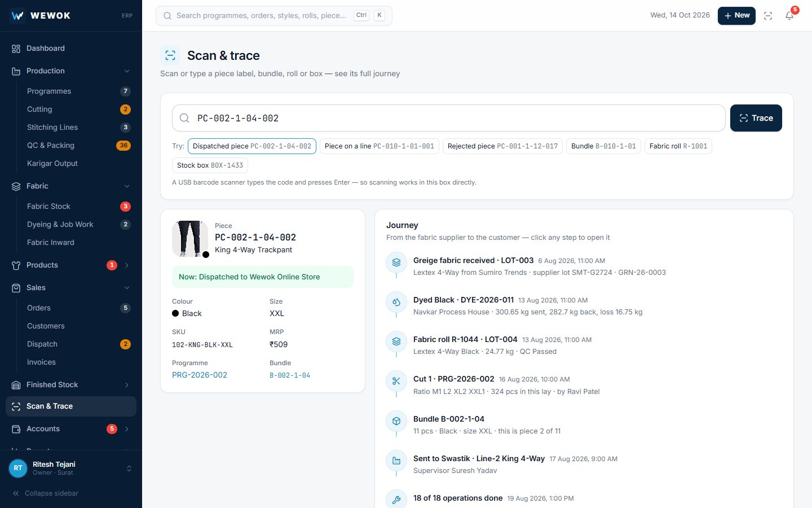
Task: Expand the Finished Stock chevron
Action: click(x=127, y=385)
